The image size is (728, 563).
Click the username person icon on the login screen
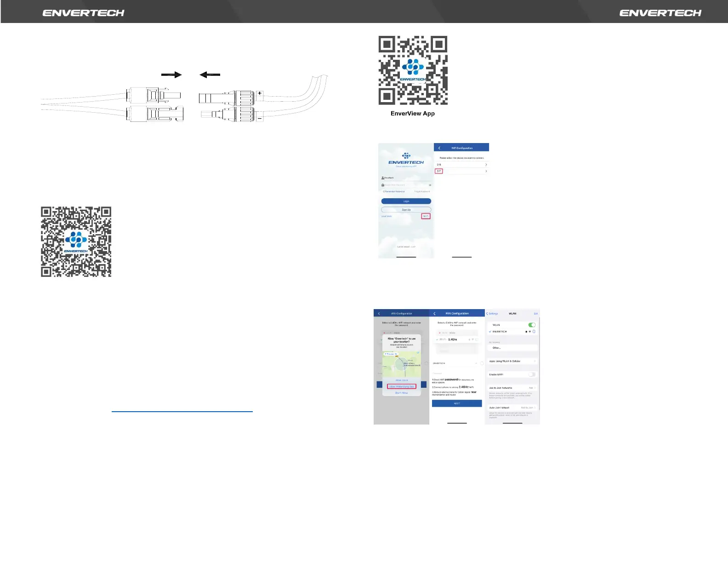tap(383, 178)
